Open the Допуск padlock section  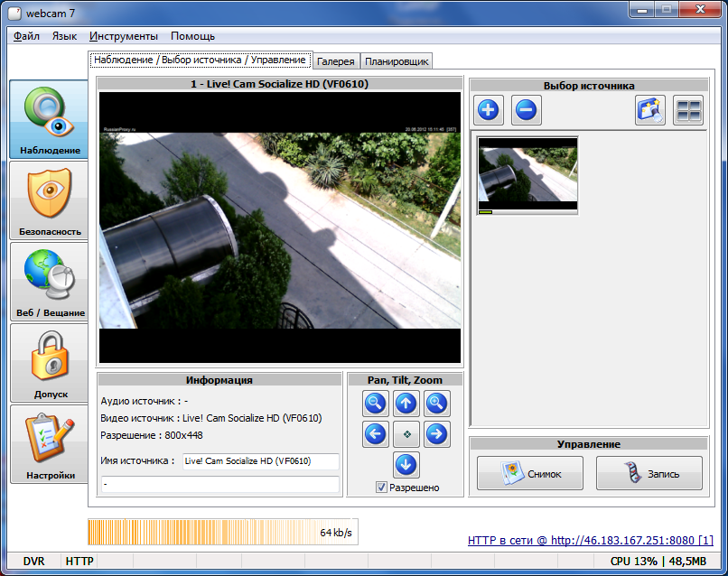[x=49, y=363]
